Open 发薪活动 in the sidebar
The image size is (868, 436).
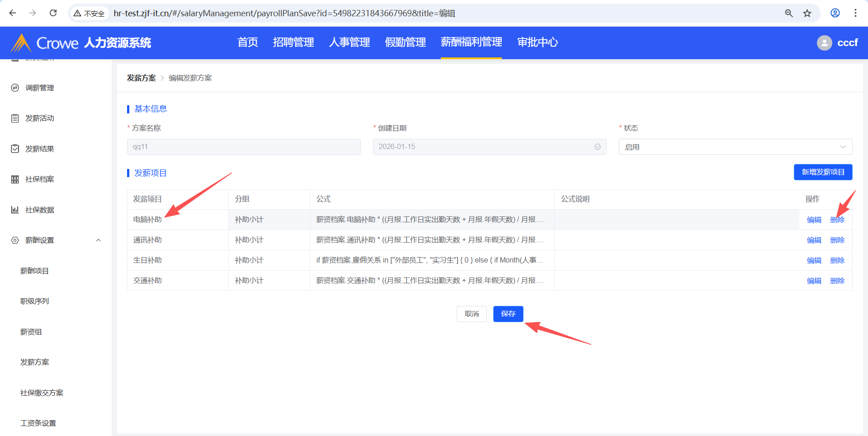pyautogui.click(x=40, y=118)
